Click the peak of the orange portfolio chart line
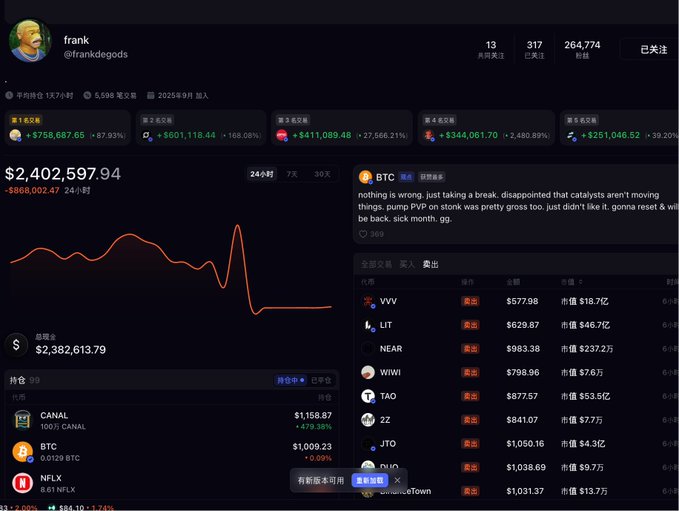The height and width of the screenshot is (511, 679). tap(237, 226)
